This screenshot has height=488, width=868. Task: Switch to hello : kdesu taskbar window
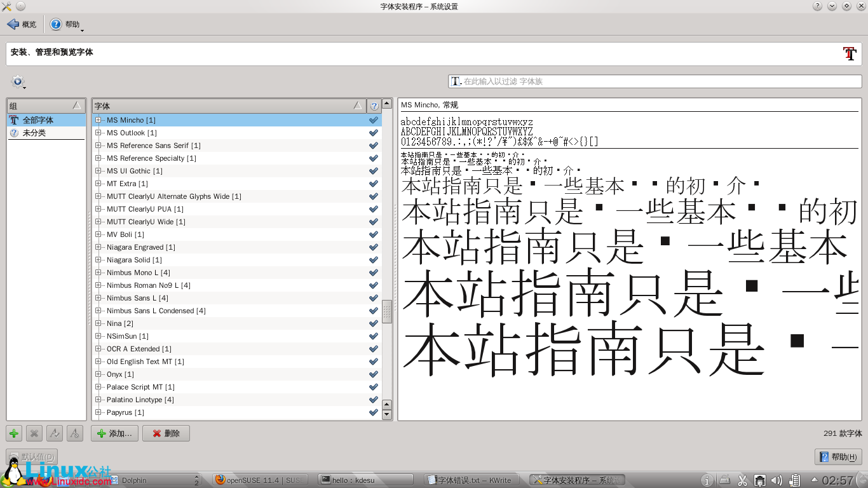[x=365, y=480]
